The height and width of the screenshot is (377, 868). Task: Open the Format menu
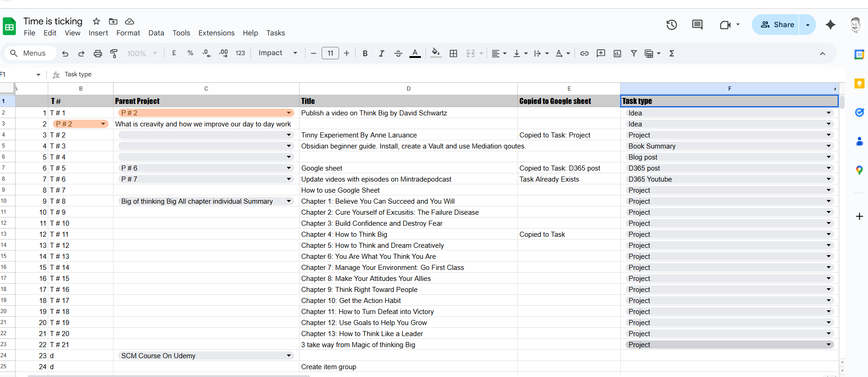click(x=128, y=33)
